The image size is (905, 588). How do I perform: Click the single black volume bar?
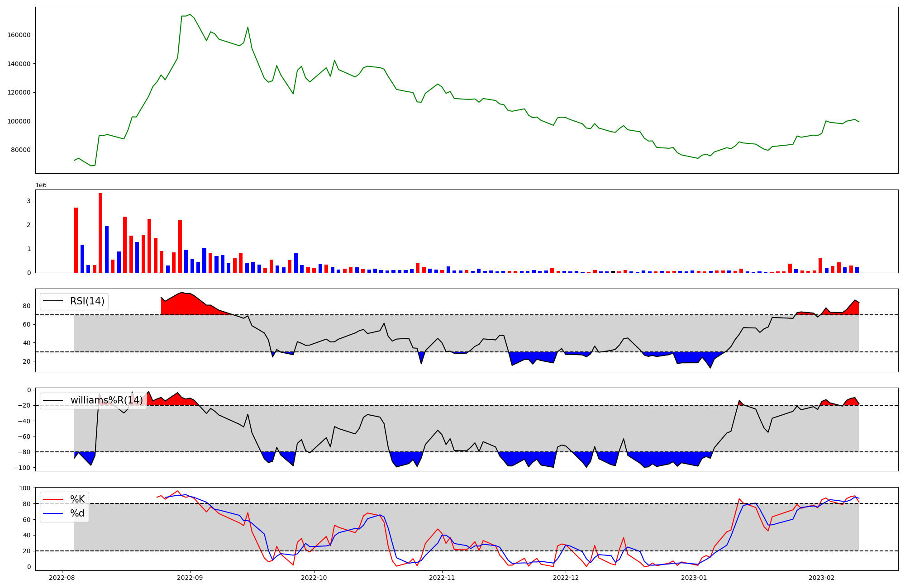[x=613, y=272]
